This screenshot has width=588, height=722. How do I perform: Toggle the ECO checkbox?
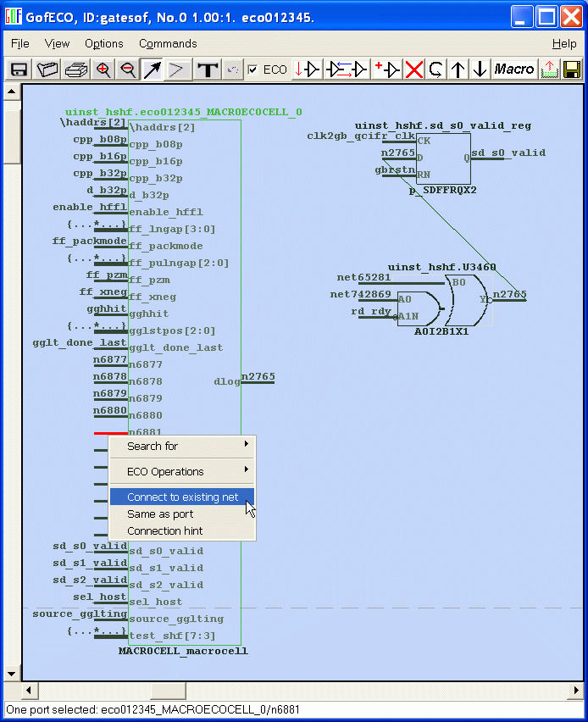252,69
